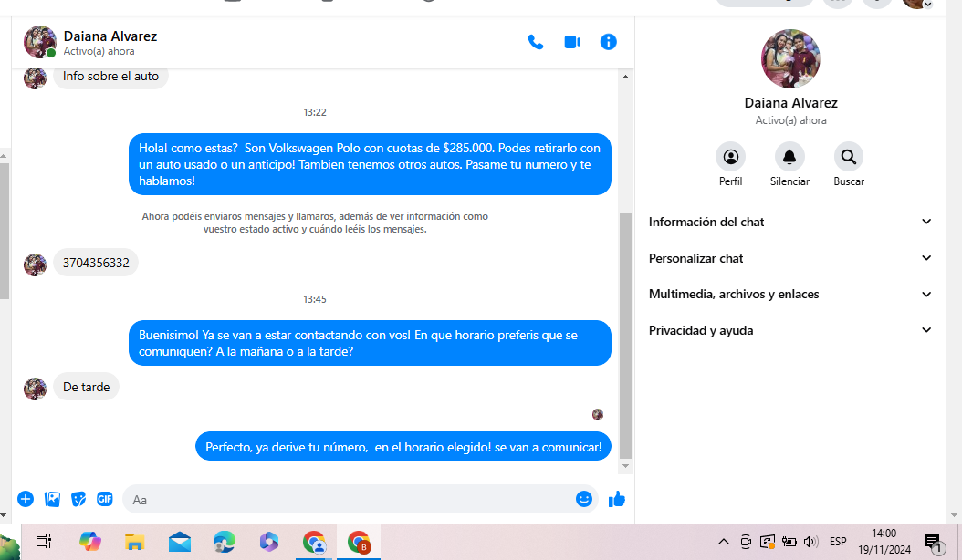This screenshot has height=560, width=962.
Task: Search the conversation with Buscar
Action: point(849,157)
